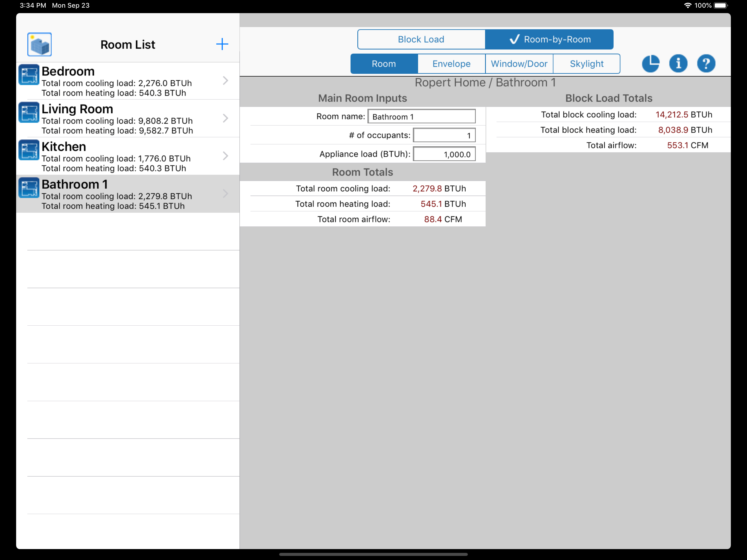Open the Skylight tab
This screenshot has height=560, width=747.
tap(586, 64)
